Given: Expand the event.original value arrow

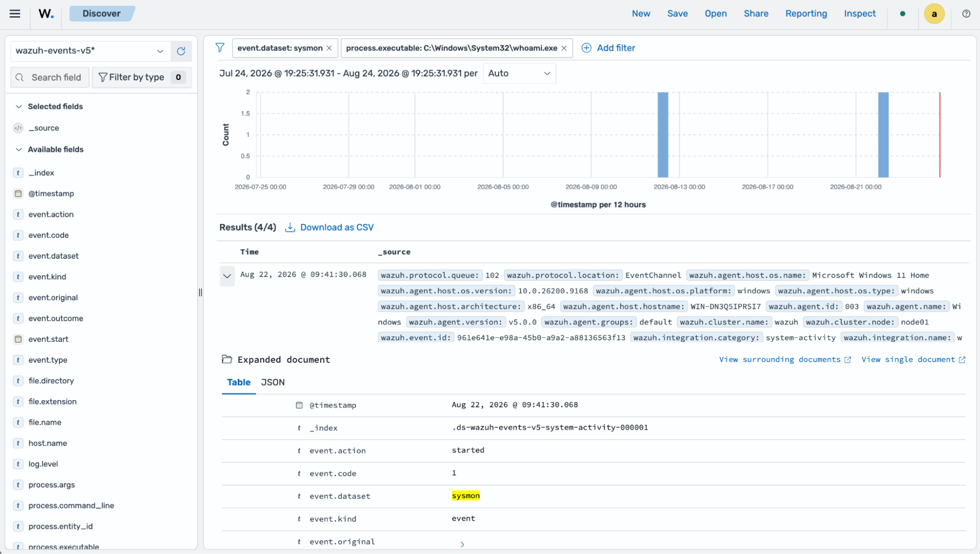Looking at the screenshot, I should [462, 544].
